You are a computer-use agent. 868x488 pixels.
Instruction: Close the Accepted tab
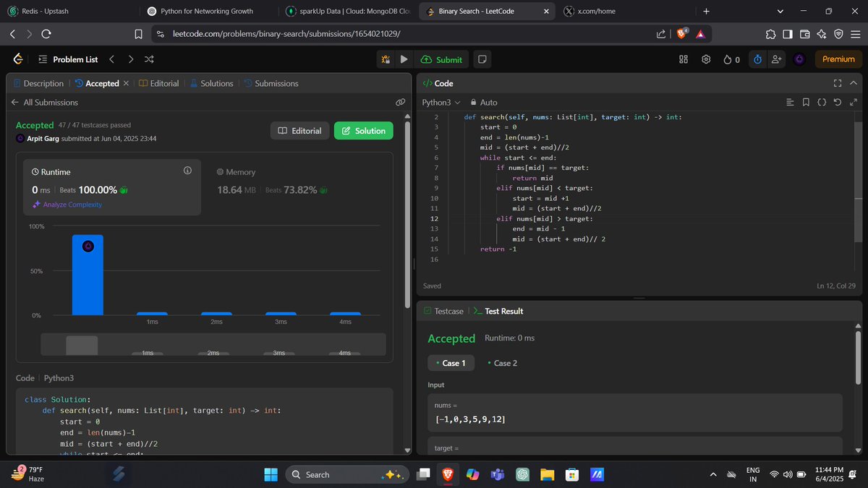click(125, 83)
